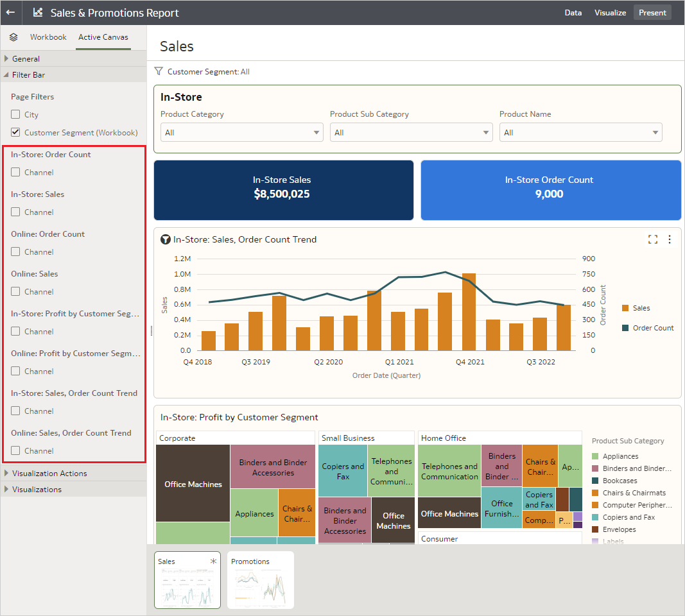Maximize the In-Store Sales trend chart

point(653,239)
